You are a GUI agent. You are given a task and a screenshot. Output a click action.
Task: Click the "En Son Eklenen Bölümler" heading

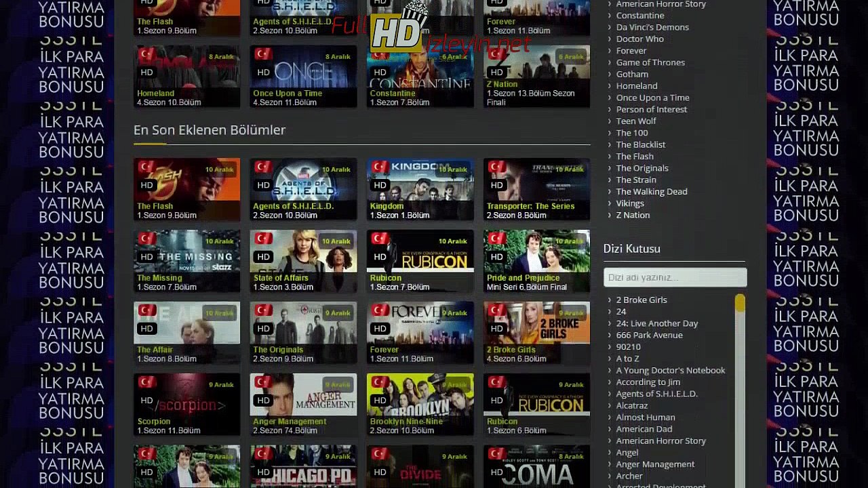click(210, 130)
